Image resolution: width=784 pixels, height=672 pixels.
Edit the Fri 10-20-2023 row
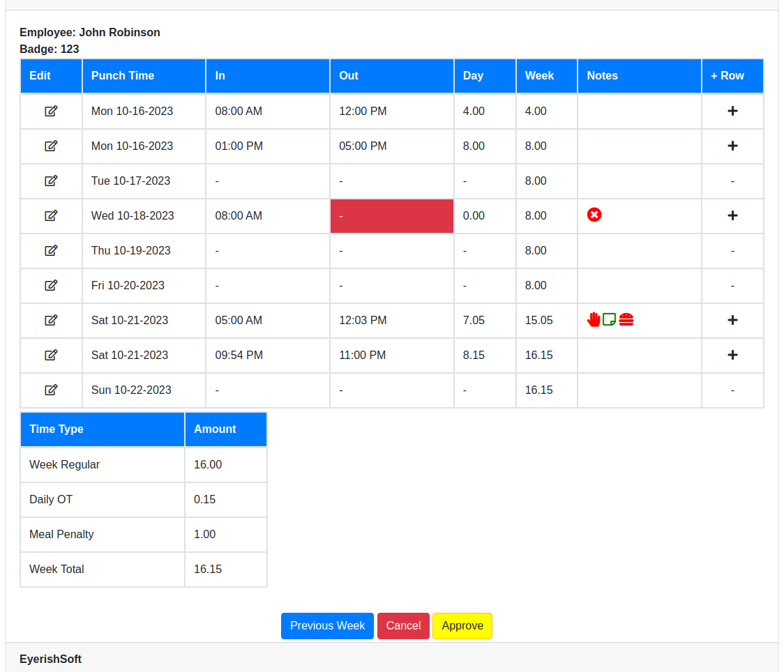click(x=51, y=285)
